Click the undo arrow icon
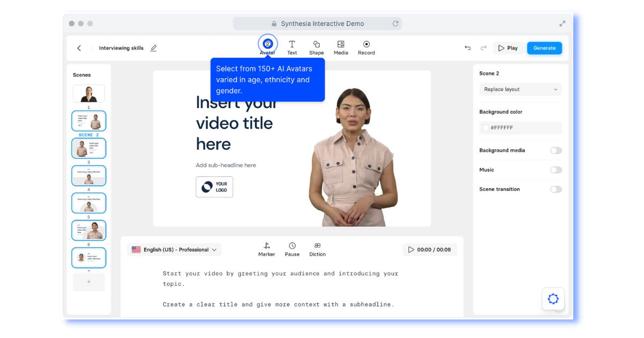The image size is (644, 338). click(467, 48)
